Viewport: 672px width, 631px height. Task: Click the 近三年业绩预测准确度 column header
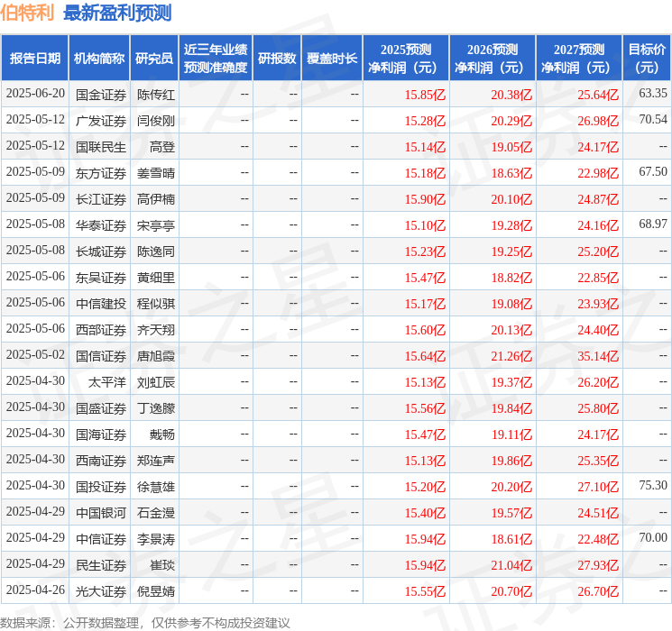(x=216, y=59)
